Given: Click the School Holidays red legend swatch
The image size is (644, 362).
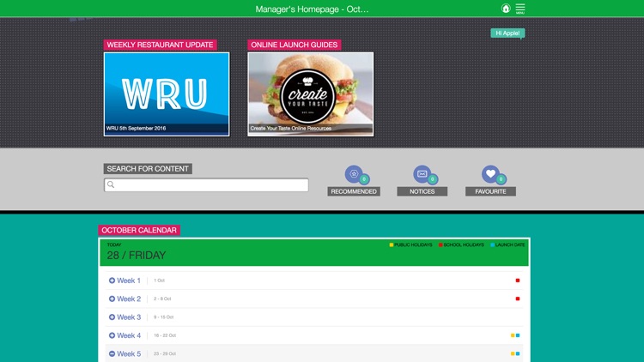Looking at the screenshot, I should (x=440, y=245).
